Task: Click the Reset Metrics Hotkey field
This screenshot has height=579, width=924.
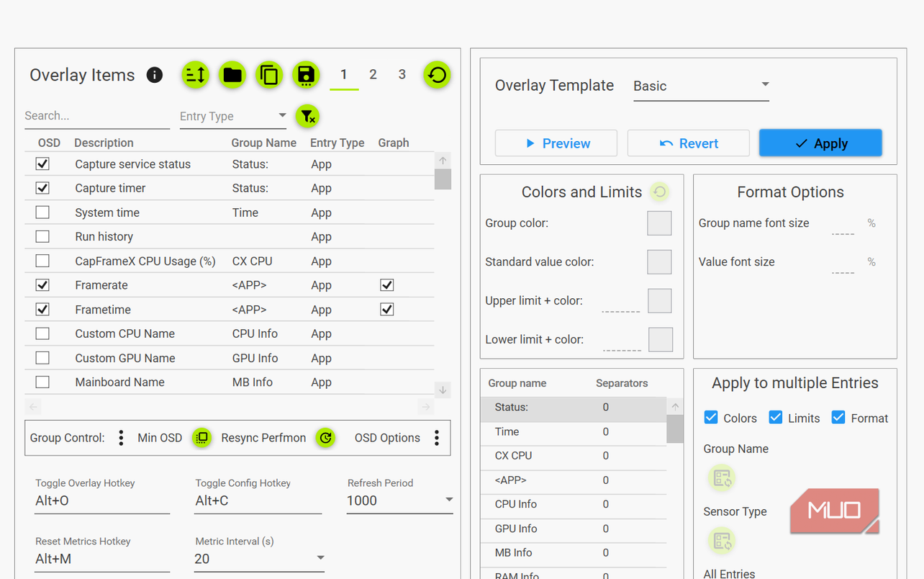Action: (x=102, y=559)
